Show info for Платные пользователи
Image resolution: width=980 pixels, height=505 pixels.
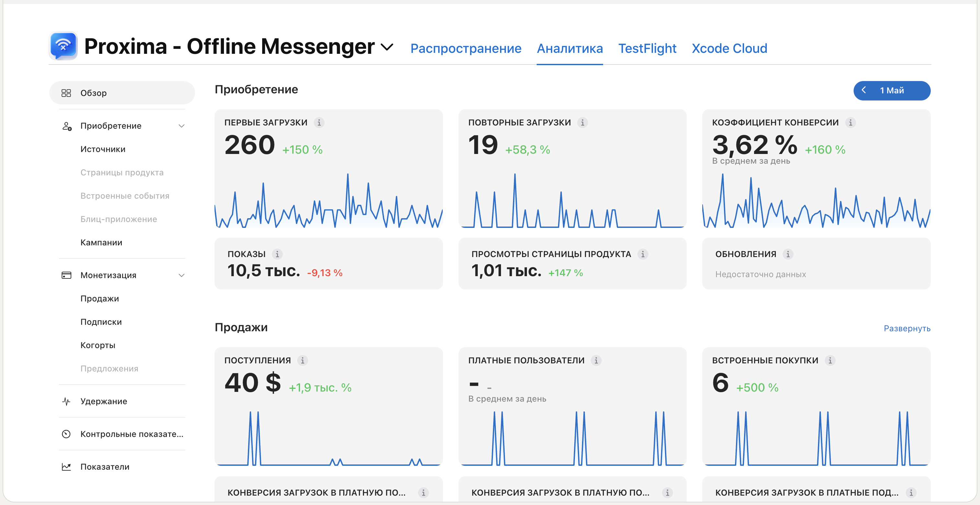[x=596, y=360]
